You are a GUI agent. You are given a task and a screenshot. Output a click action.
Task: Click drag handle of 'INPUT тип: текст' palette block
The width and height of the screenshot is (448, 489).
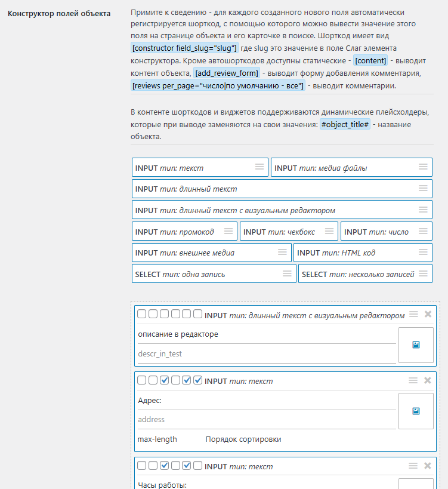point(259,167)
